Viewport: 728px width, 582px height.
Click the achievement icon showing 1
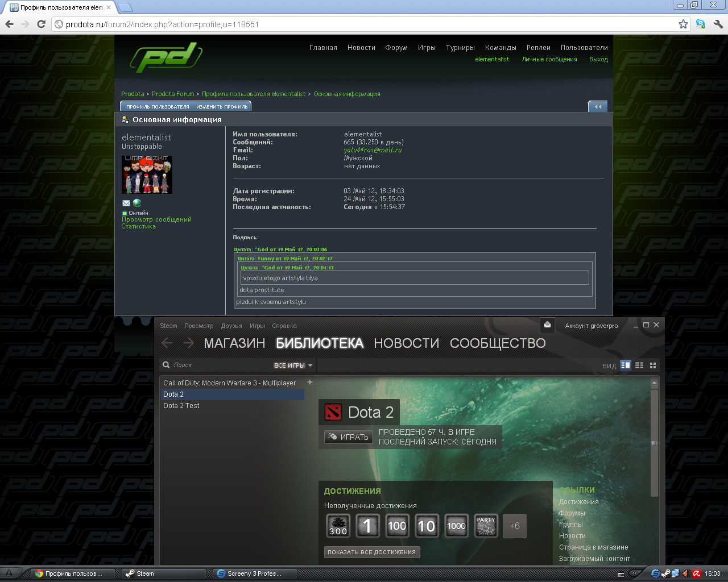pos(367,526)
